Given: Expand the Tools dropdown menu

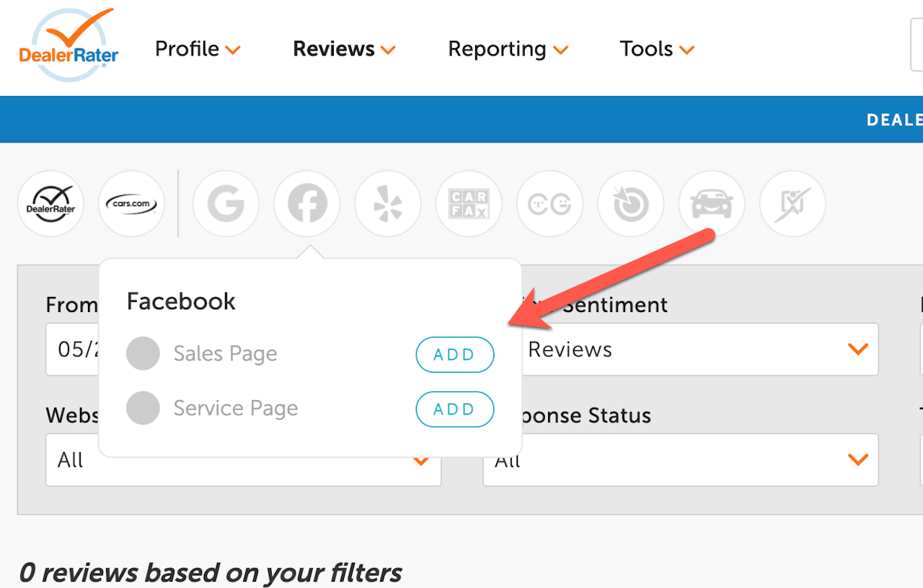Looking at the screenshot, I should (656, 49).
